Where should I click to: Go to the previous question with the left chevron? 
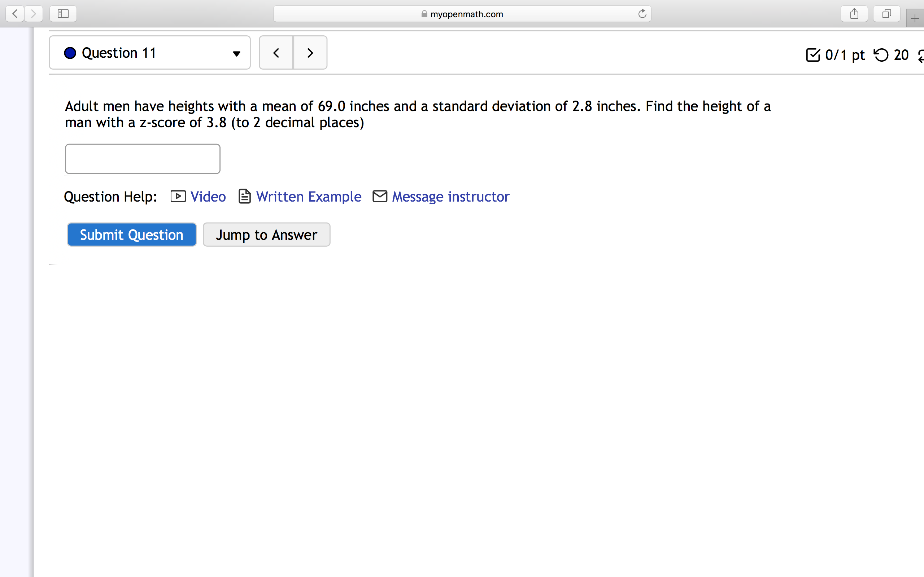tap(276, 53)
